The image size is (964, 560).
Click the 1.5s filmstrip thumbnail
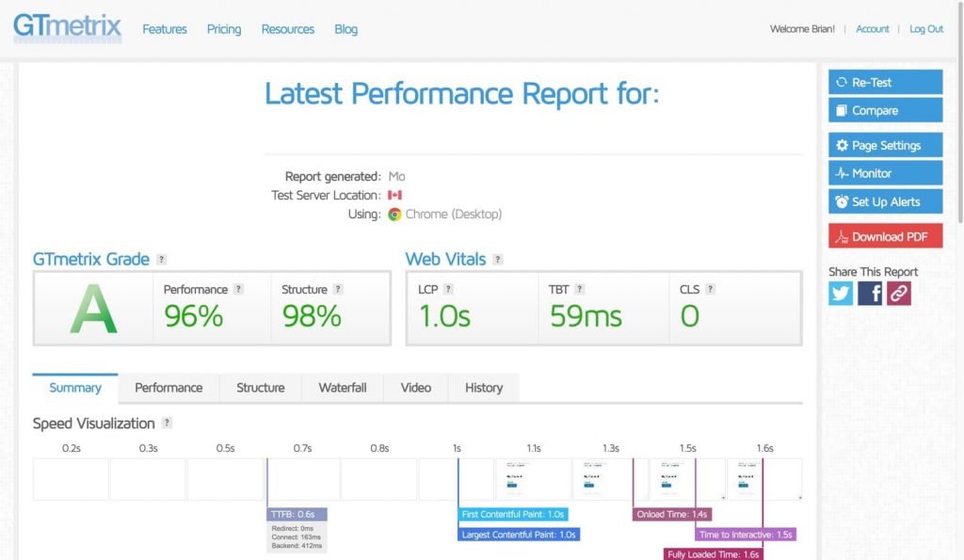point(687,479)
